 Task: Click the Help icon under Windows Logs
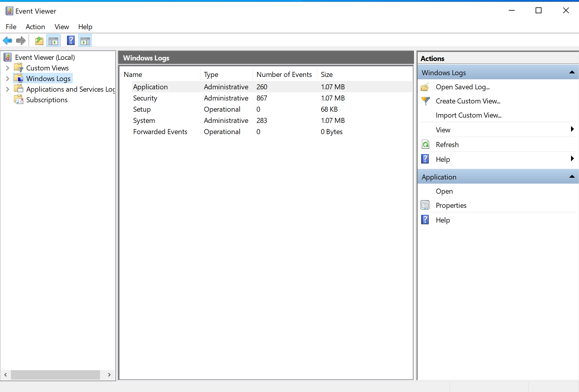coord(424,159)
